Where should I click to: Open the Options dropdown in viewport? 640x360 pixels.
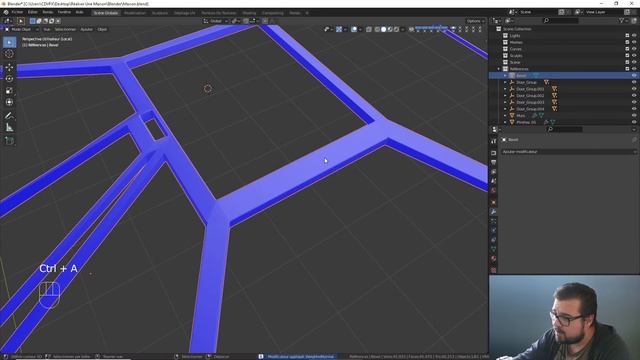click(x=476, y=21)
